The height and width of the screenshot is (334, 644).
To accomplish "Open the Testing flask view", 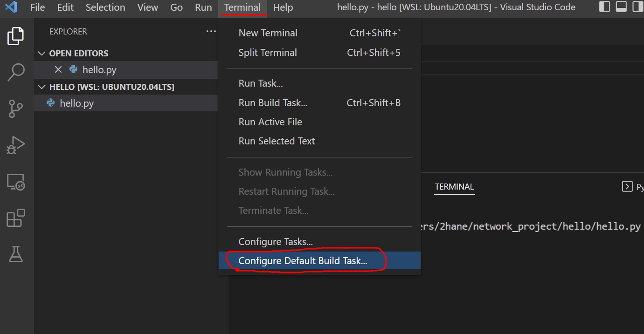I will tap(15, 254).
